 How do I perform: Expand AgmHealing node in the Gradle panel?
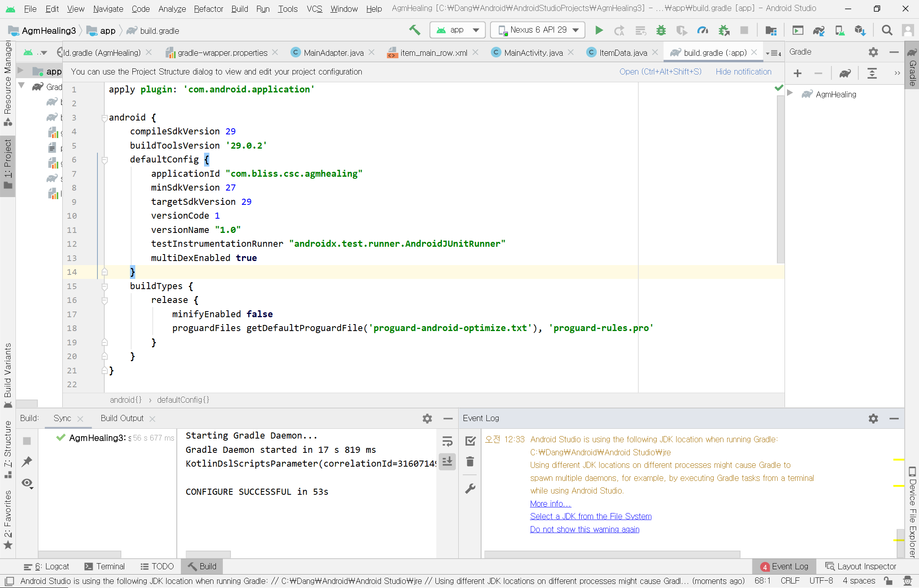(x=790, y=93)
